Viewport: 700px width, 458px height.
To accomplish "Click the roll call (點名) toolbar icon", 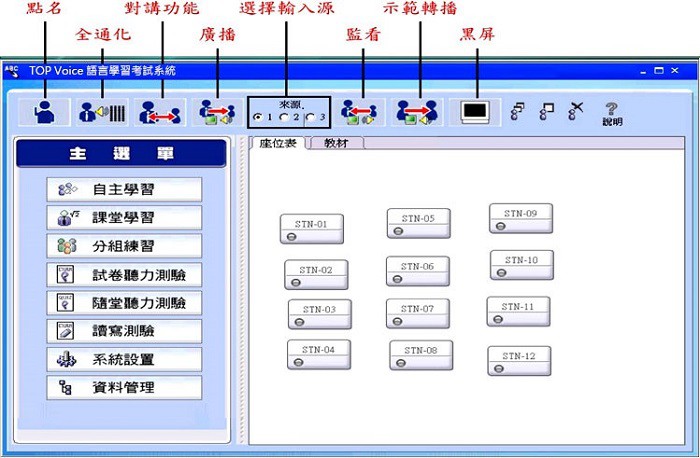I will coord(44,112).
